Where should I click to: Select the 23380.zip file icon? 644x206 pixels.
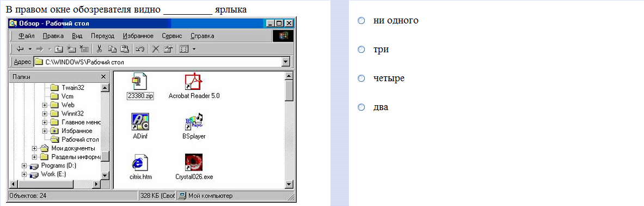point(140,81)
